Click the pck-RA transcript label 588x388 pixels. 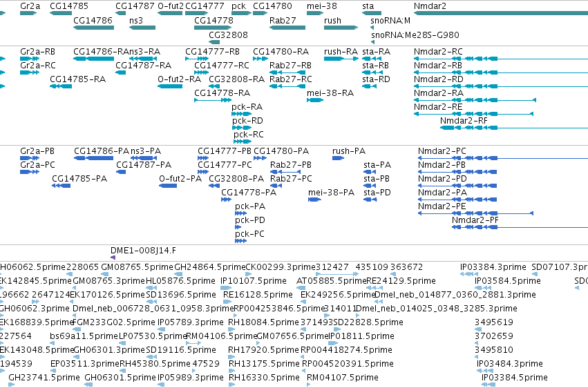(x=247, y=107)
